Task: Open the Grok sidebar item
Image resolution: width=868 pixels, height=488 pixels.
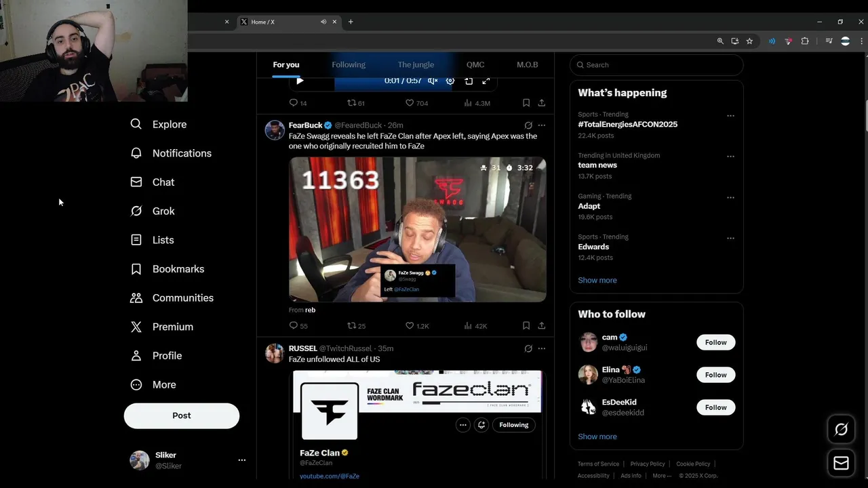Action: point(153,211)
